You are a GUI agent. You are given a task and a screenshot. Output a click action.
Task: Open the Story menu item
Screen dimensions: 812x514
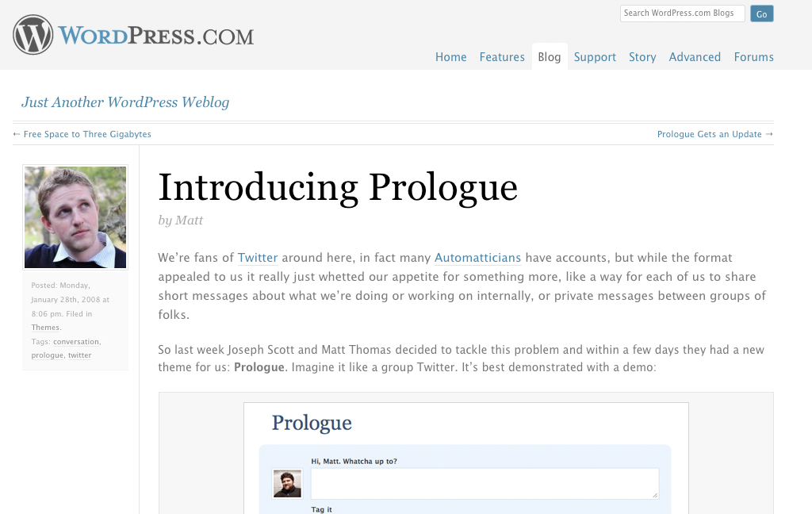click(642, 57)
